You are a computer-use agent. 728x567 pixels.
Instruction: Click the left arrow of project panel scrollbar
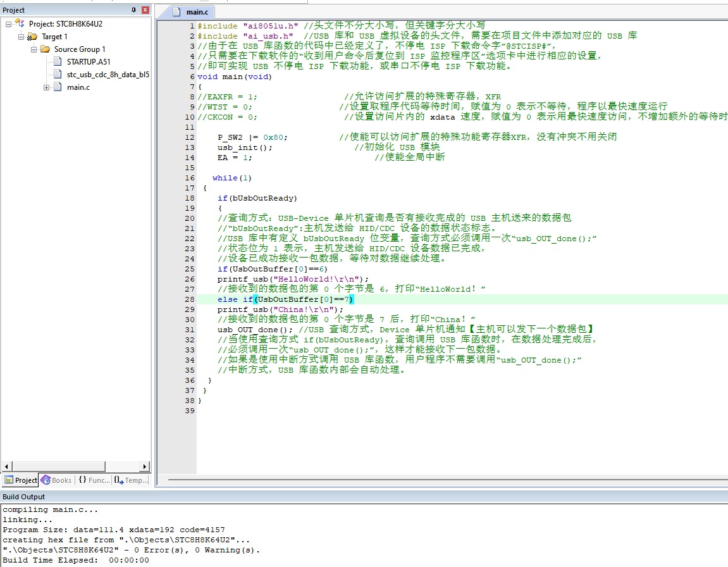[6, 466]
